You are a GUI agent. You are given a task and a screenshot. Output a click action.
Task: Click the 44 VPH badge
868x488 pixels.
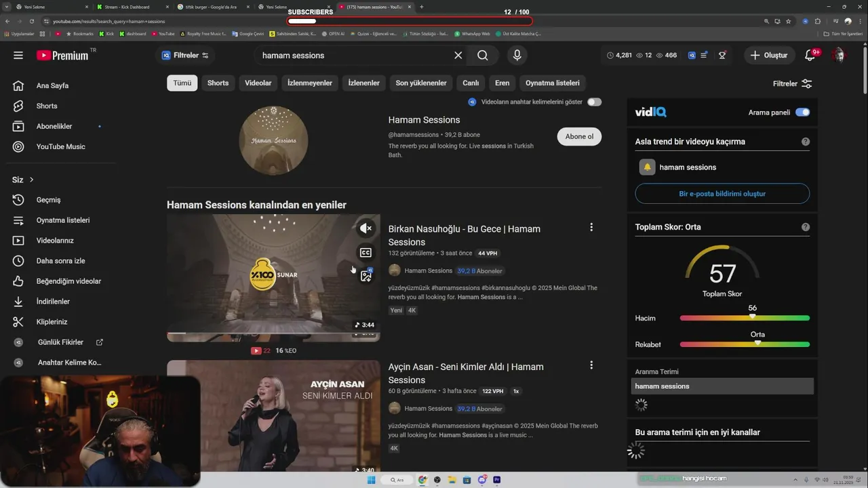click(x=488, y=253)
